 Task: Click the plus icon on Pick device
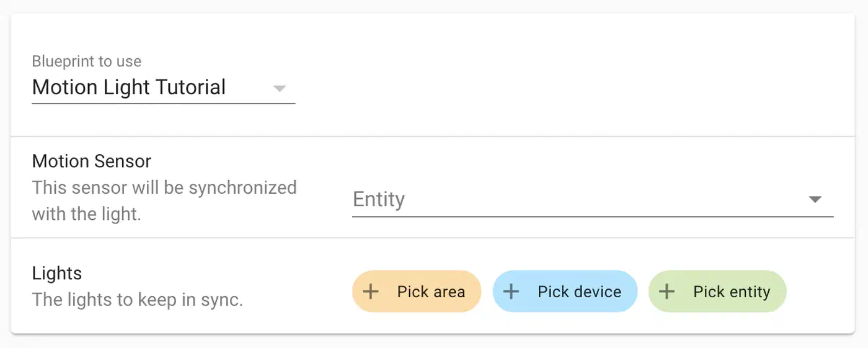511,292
